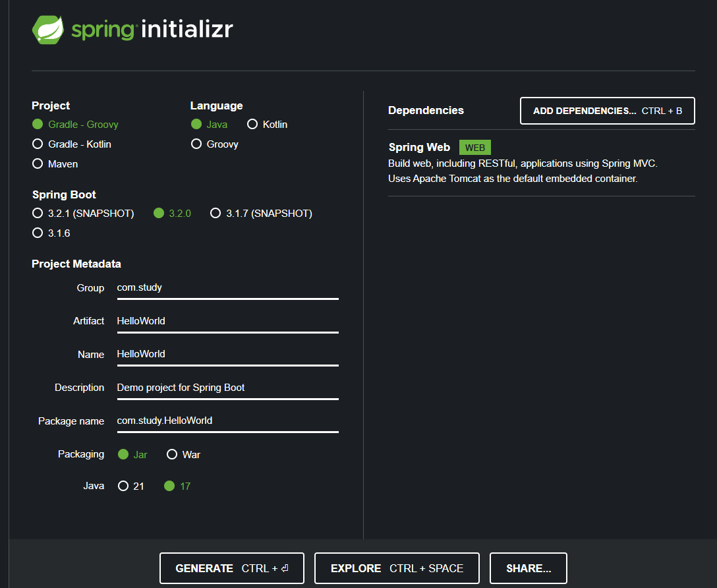Select Spring Boot version 3.2.0
The image size is (717, 588).
(x=172, y=213)
